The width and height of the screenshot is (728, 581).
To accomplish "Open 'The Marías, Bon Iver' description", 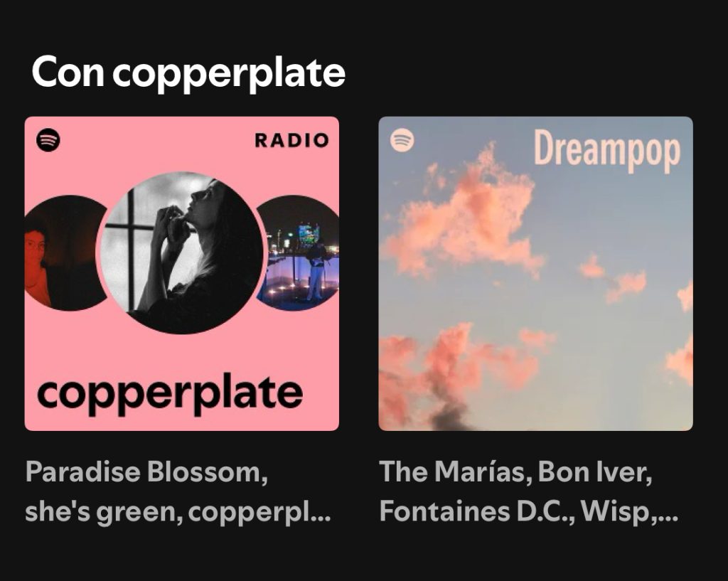I will pos(529,492).
